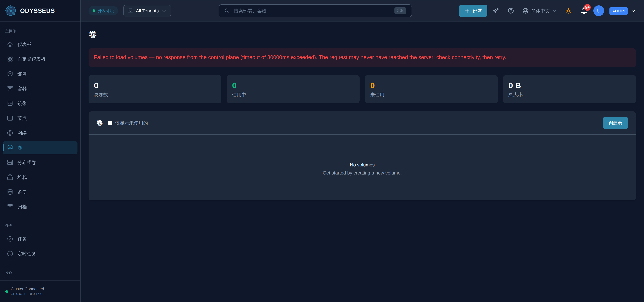This screenshot has height=302, width=644.
Task: Click the 网络 globe icon in the sidebar
Action: (x=10, y=133)
